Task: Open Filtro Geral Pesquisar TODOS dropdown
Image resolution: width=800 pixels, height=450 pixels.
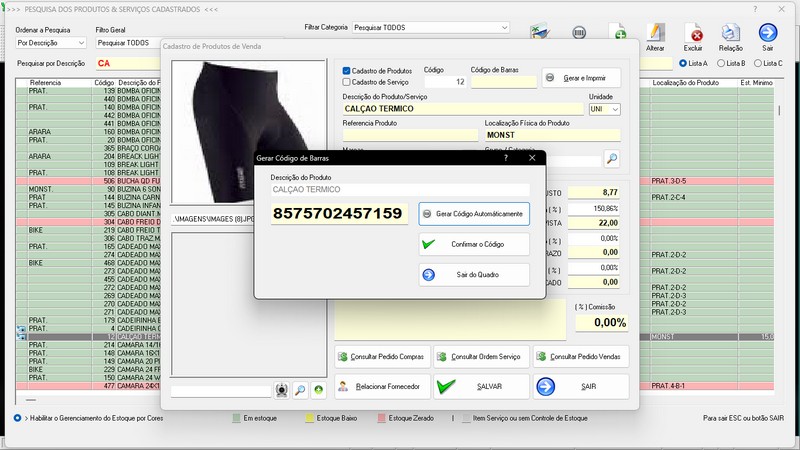Action: 128,43
